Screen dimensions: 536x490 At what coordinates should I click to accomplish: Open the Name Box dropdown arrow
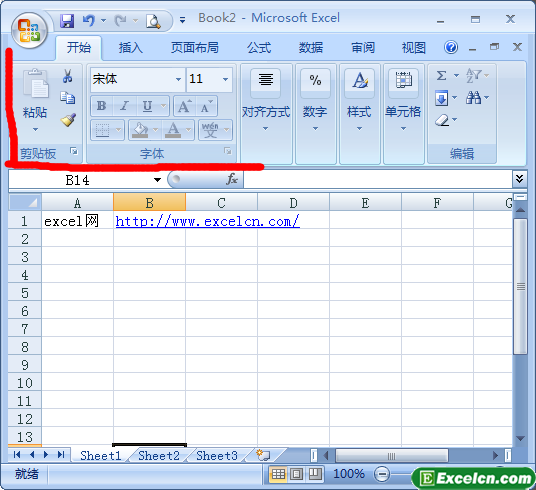(x=157, y=180)
